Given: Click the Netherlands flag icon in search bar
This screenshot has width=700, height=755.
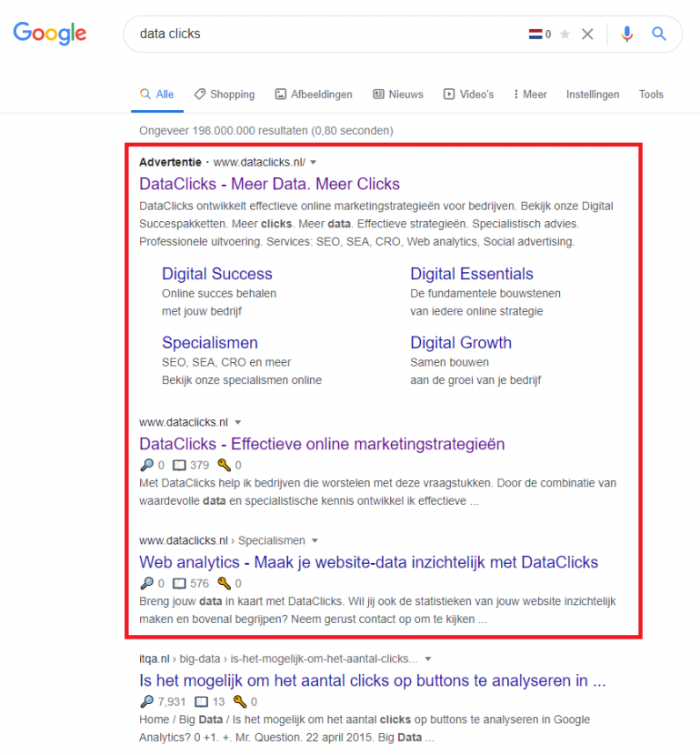Looking at the screenshot, I should (535, 35).
